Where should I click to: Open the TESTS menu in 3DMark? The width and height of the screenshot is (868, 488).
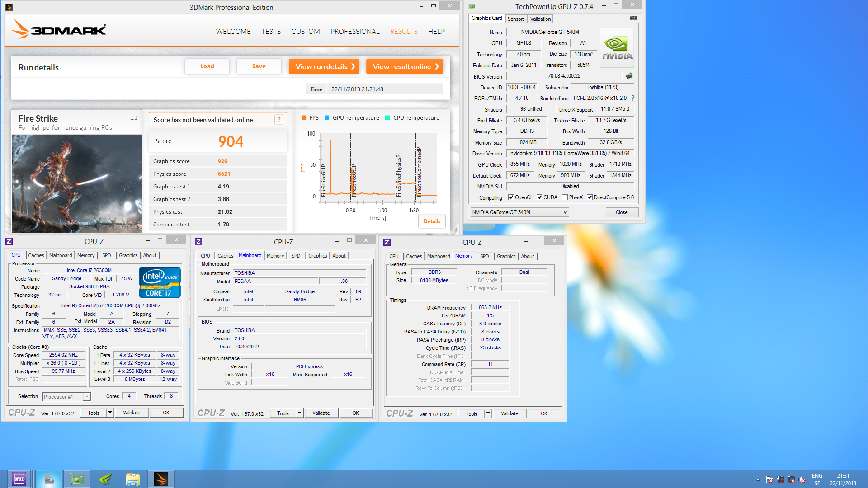(271, 32)
